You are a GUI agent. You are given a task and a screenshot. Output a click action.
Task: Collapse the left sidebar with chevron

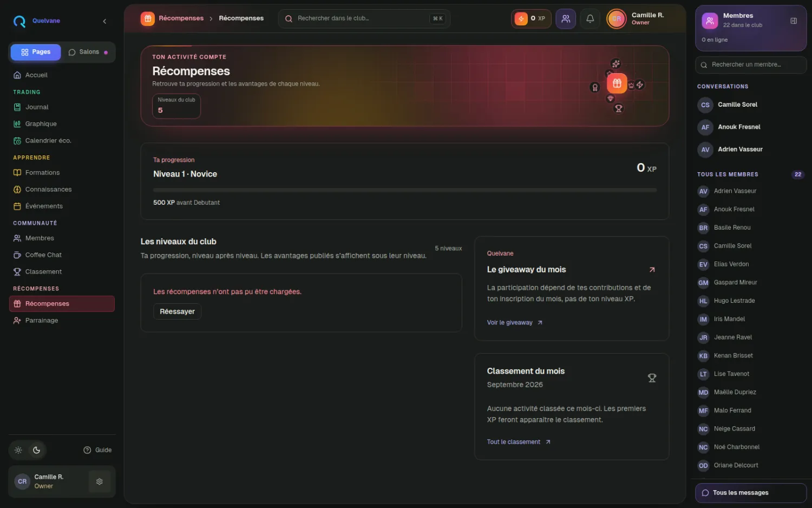click(x=104, y=21)
